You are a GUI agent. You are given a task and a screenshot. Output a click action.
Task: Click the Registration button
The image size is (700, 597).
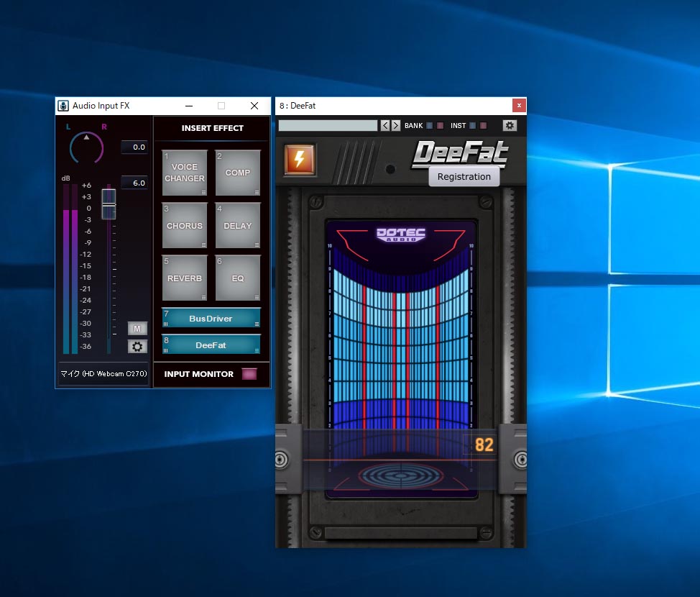pos(464,176)
